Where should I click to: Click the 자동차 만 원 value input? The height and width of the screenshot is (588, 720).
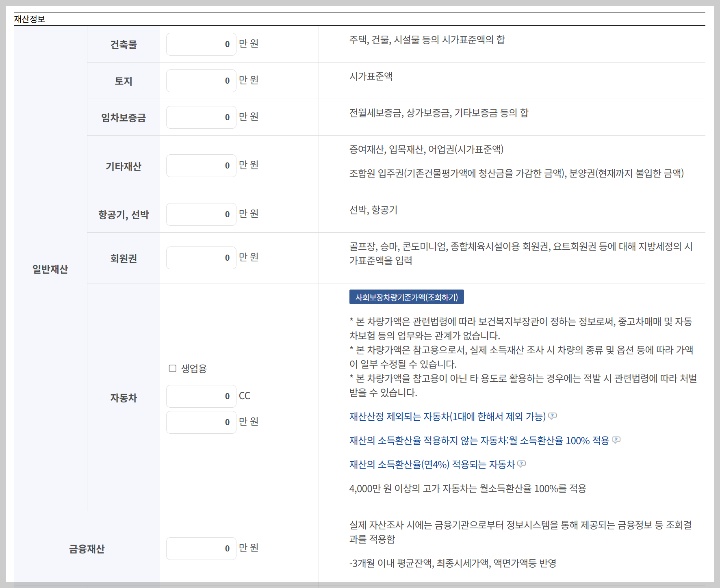point(201,422)
